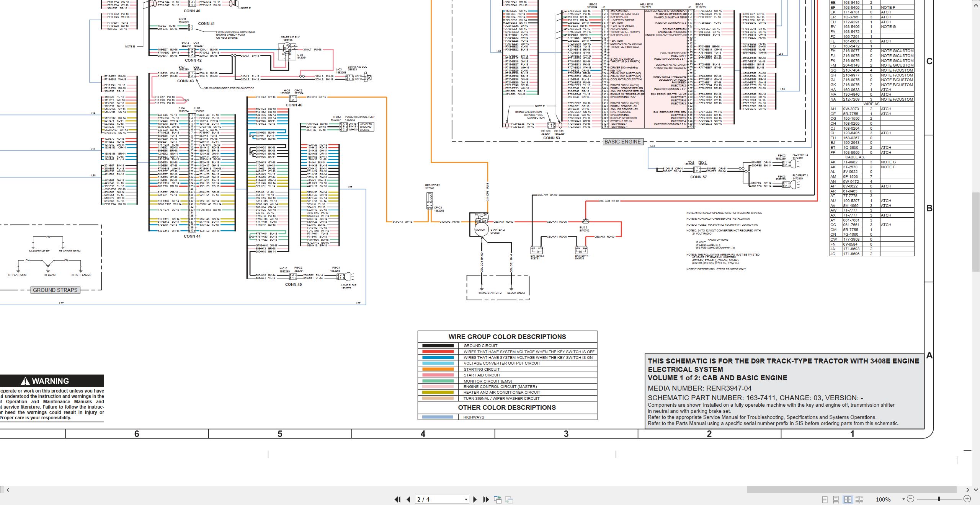980x505 pixels.
Task: Click the BATTERY3 symbol
Action: point(537,250)
